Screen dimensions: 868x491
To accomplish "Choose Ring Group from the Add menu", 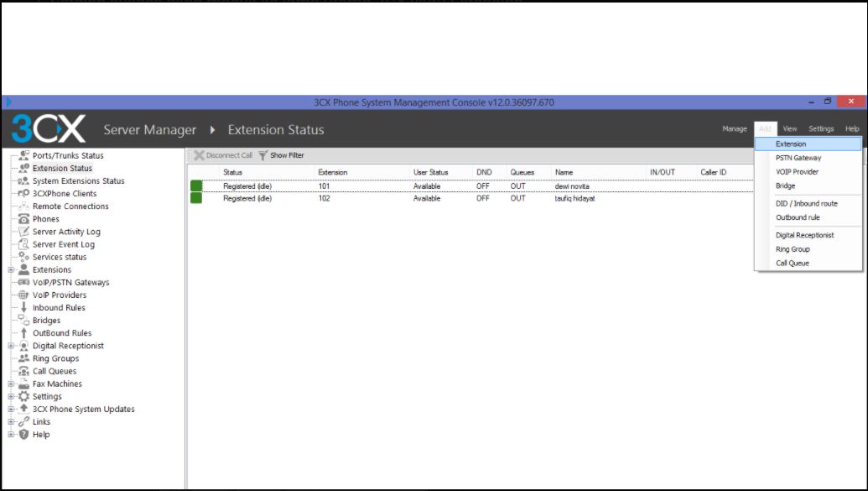I will click(808, 249).
